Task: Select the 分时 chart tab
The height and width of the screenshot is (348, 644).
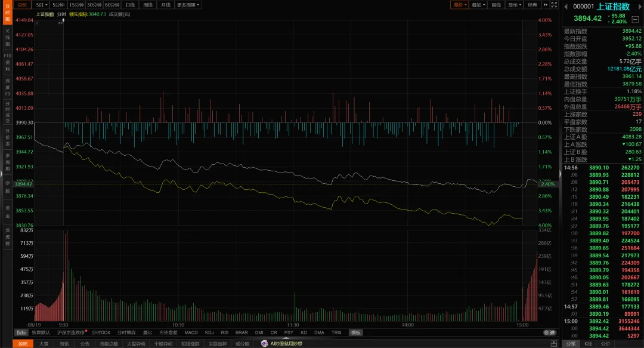Action: coord(22,5)
